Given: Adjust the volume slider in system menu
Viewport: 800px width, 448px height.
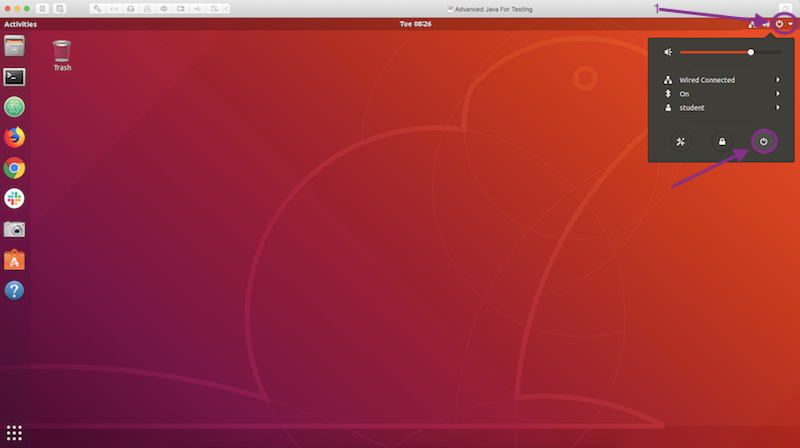Looking at the screenshot, I should click(x=731, y=52).
